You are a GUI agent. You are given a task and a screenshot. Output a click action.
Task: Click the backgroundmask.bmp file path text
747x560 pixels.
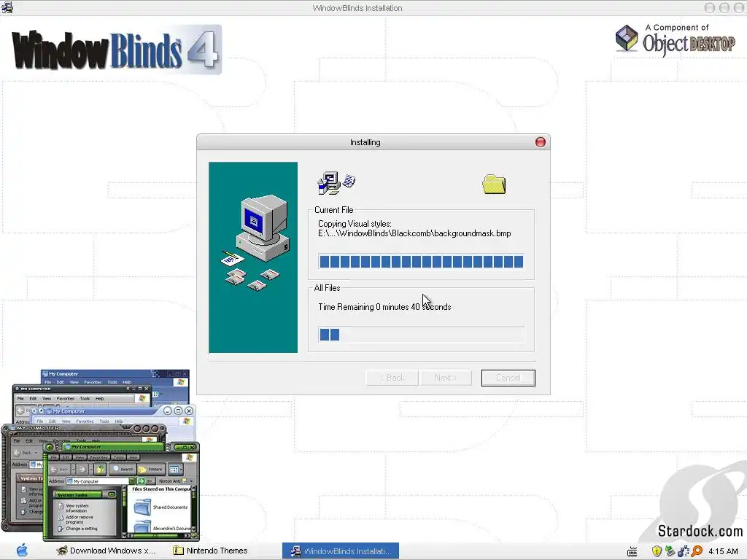(414, 234)
